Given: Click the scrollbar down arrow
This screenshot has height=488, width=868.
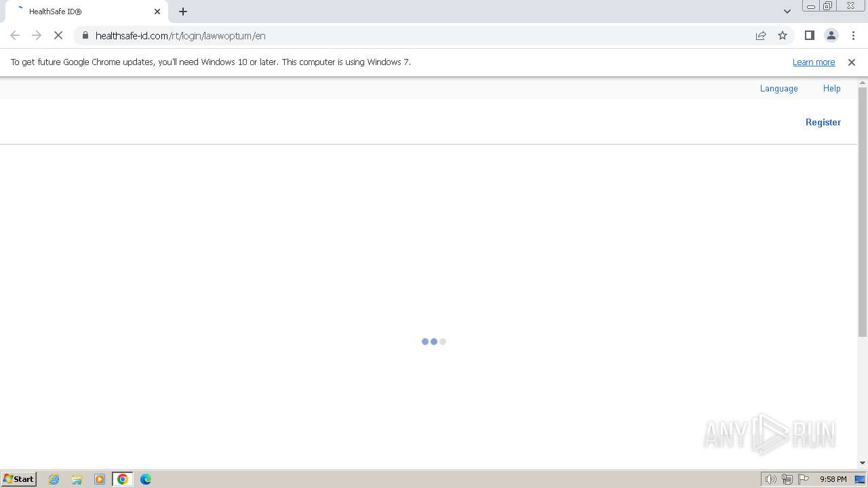Looking at the screenshot, I should click(x=863, y=463).
